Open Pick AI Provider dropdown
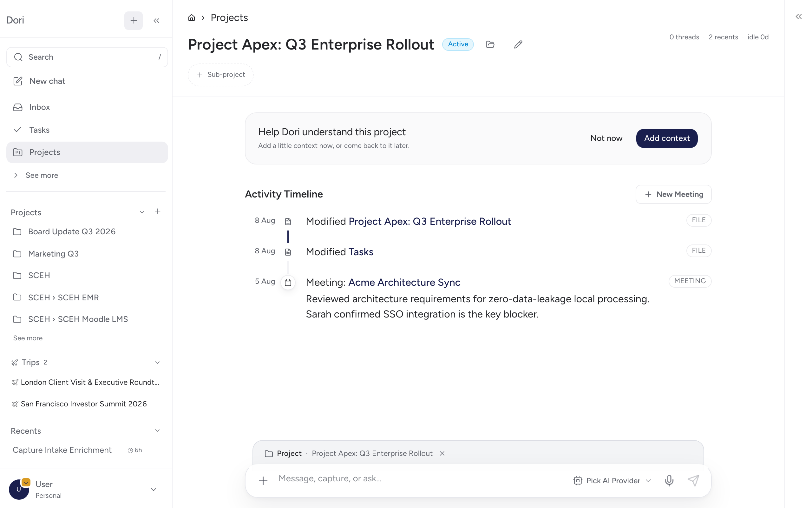Viewport: 812px width, 508px height. coord(612,481)
